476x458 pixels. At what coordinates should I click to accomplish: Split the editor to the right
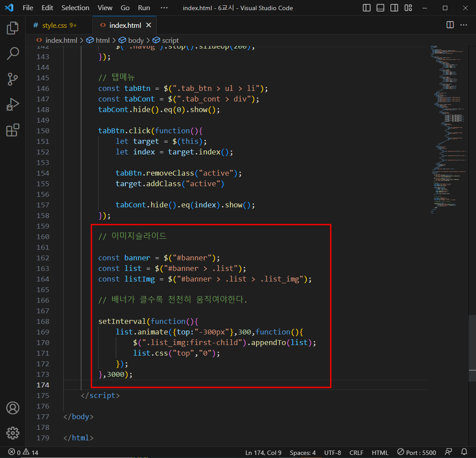coord(450,25)
